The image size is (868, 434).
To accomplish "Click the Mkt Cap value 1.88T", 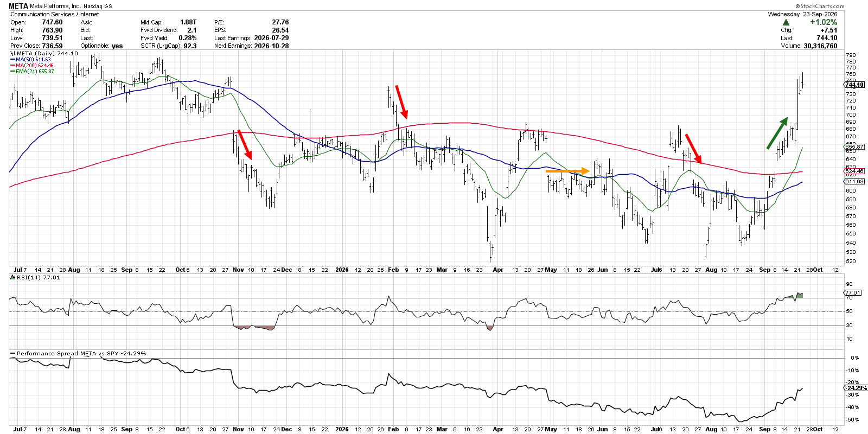I will [x=188, y=22].
